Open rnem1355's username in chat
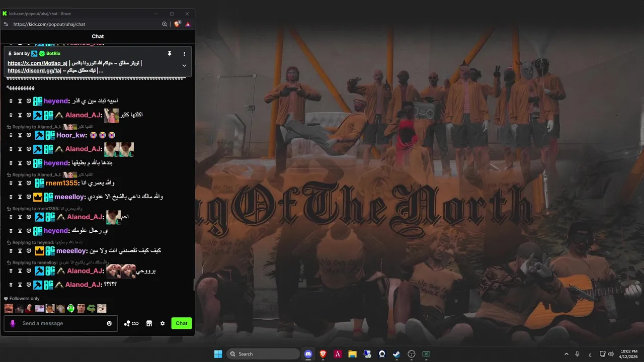Image resolution: width=644 pixels, height=362 pixels. click(62, 183)
